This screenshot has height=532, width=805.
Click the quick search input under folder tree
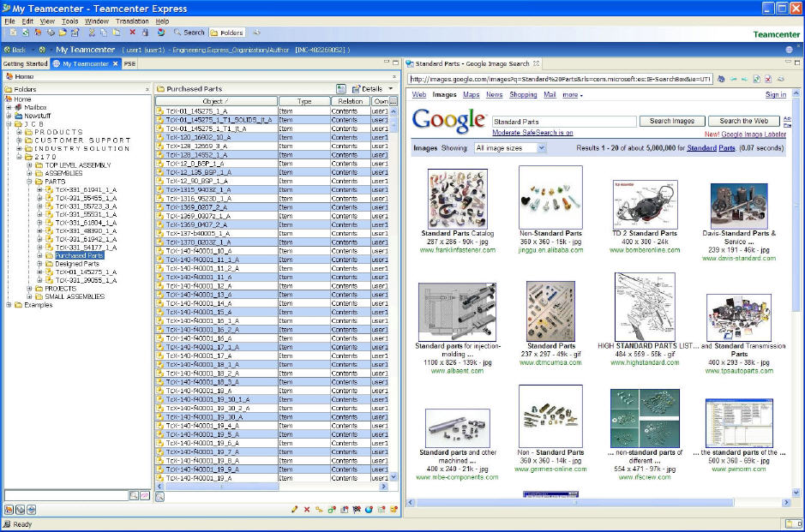[x=66, y=495]
